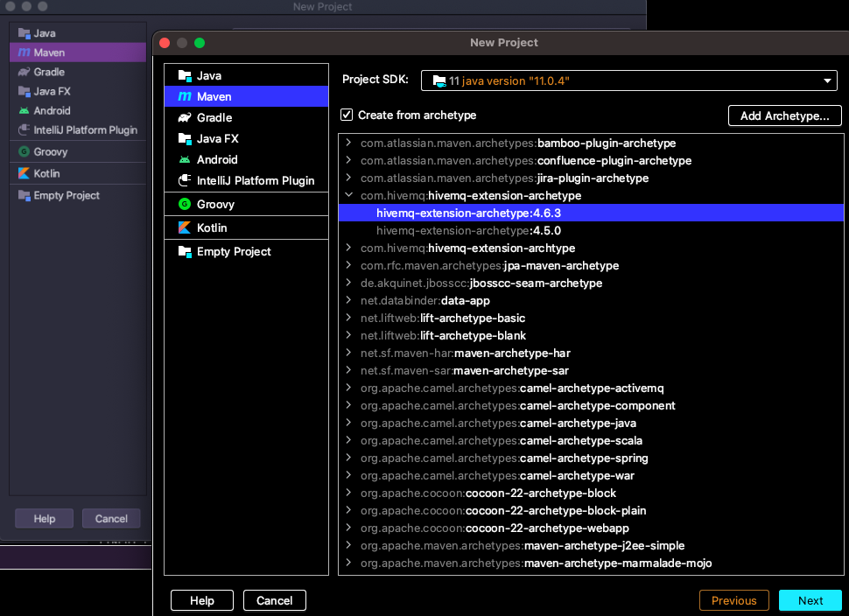This screenshot has height=616, width=849.
Task: Click the Android robot icon in the front dialog
Action: [185, 159]
